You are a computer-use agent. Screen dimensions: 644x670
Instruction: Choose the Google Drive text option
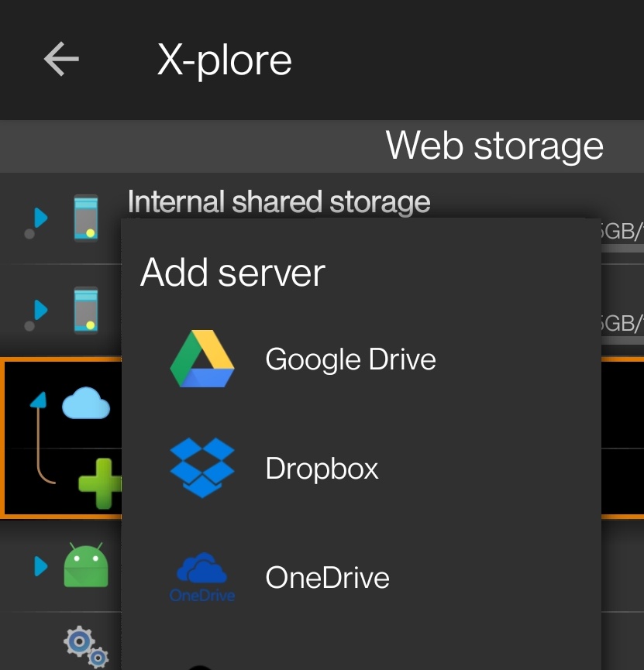[x=350, y=359]
